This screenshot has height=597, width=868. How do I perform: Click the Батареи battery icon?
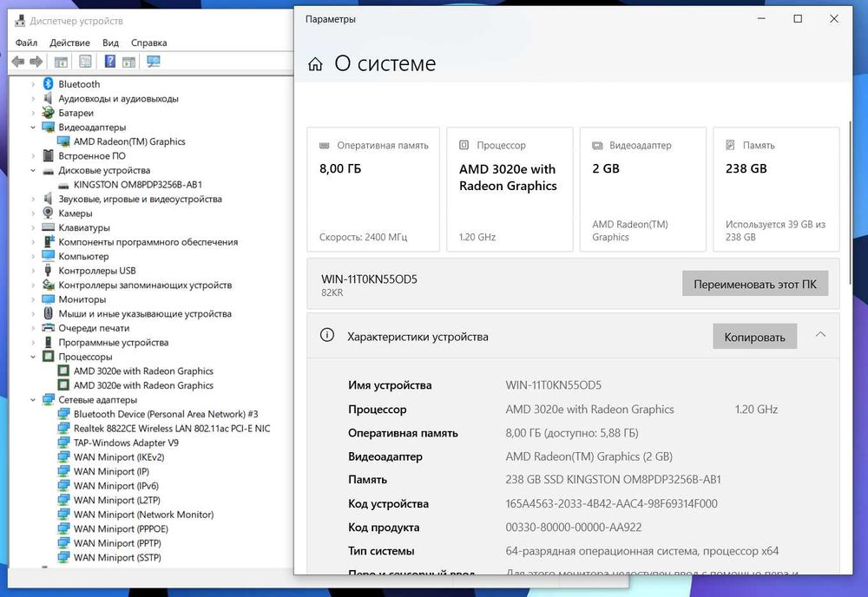click(48, 112)
